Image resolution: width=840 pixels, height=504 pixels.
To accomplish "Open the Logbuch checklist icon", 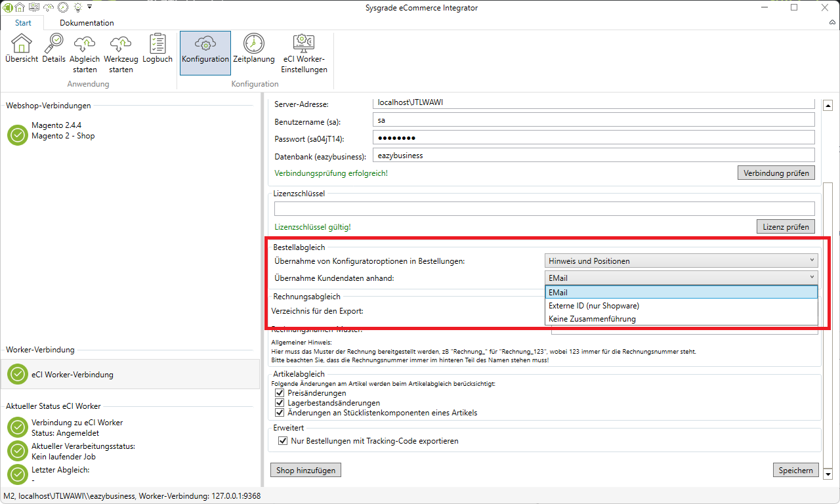I will tap(157, 45).
